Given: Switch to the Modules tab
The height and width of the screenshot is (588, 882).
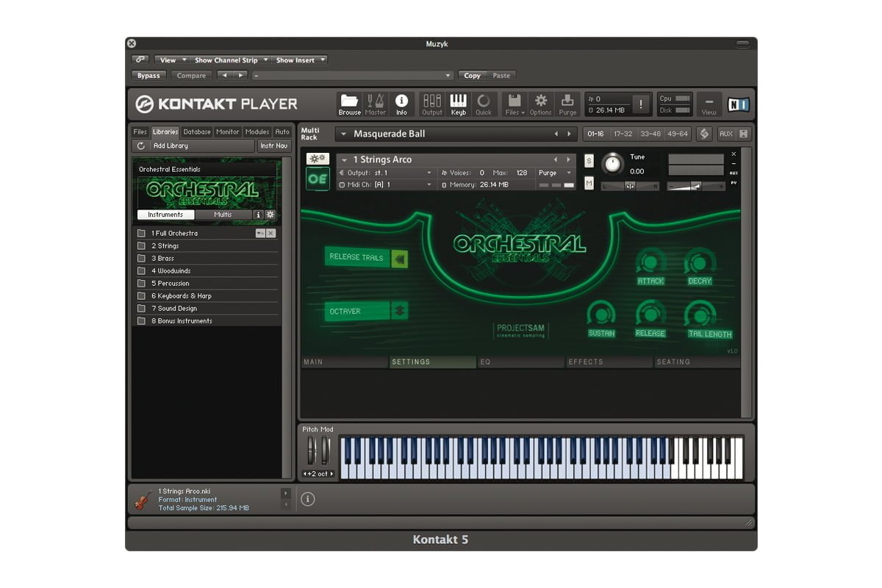Looking at the screenshot, I should click(257, 132).
